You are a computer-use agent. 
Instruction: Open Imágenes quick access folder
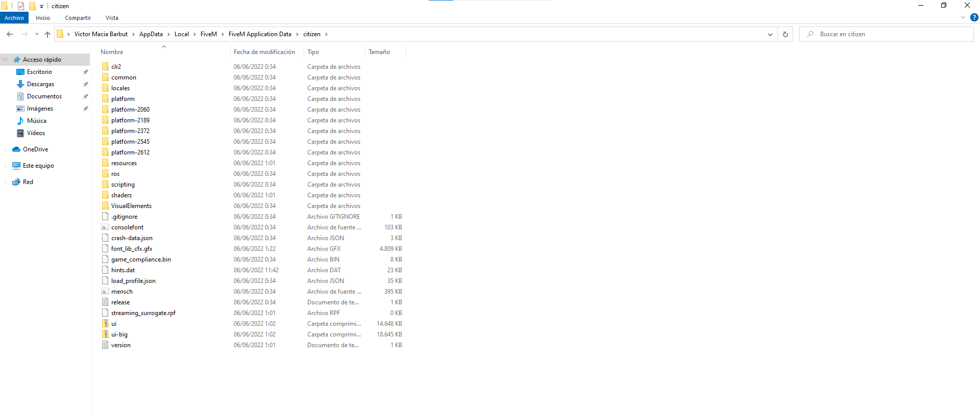pyautogui.click(x=40, y=109)
